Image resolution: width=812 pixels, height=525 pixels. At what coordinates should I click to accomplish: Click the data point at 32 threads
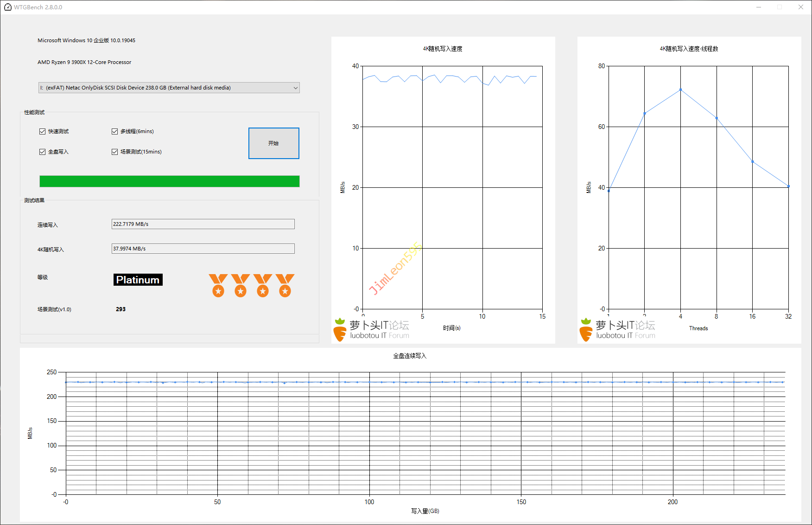pyautogui.click(x=788, y=186)
